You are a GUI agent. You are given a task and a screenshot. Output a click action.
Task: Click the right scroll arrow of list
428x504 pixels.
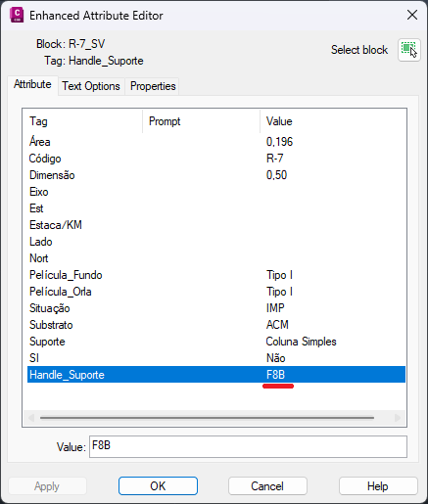tap(398, 418)
